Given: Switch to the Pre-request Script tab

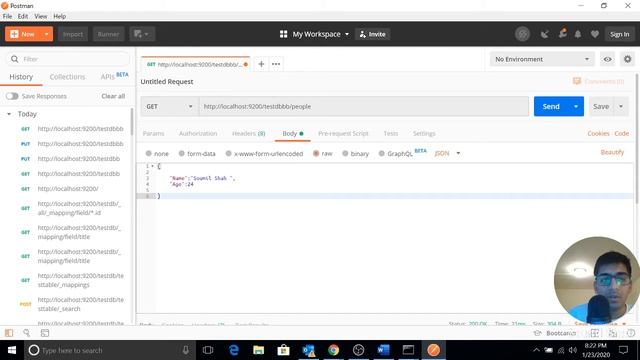Looking at the screenshot, I should pos(343,133).
